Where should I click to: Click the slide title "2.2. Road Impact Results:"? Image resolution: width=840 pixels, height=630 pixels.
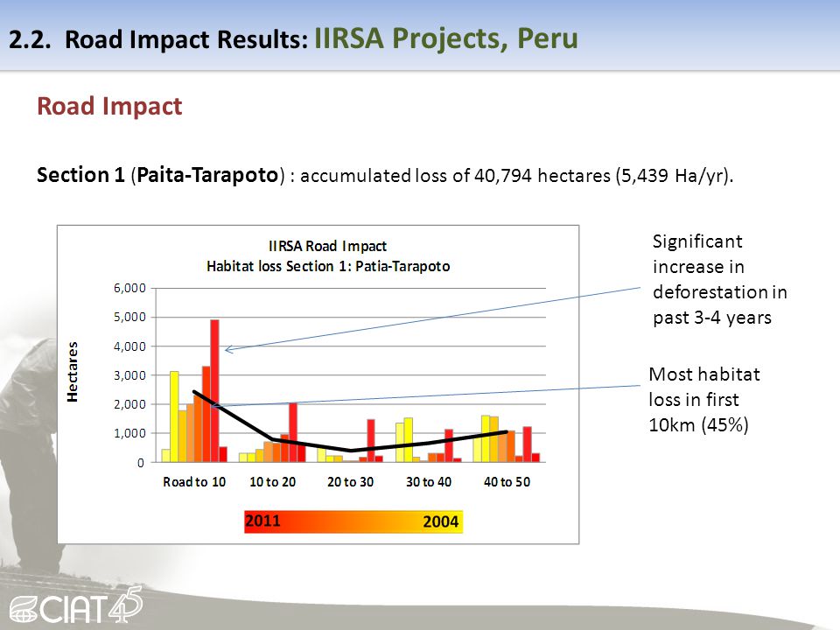point(158,39)
